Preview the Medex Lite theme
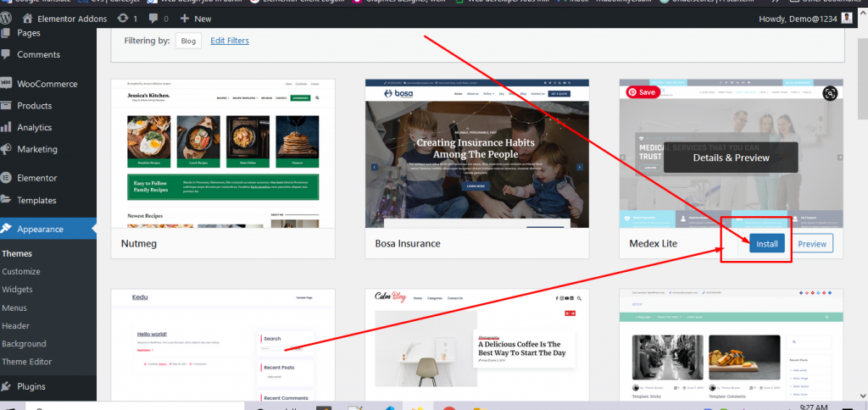Image resolution: width=868 pixels, height=410 pixels. click(x=812, y=243)
